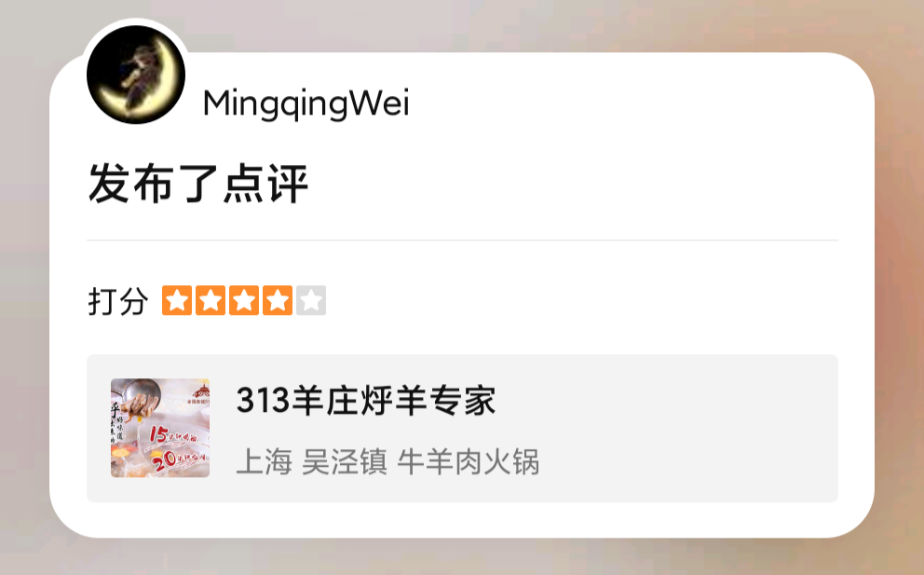Select the second orange rating star
924x575 pixels.
[x=211, y=300]
